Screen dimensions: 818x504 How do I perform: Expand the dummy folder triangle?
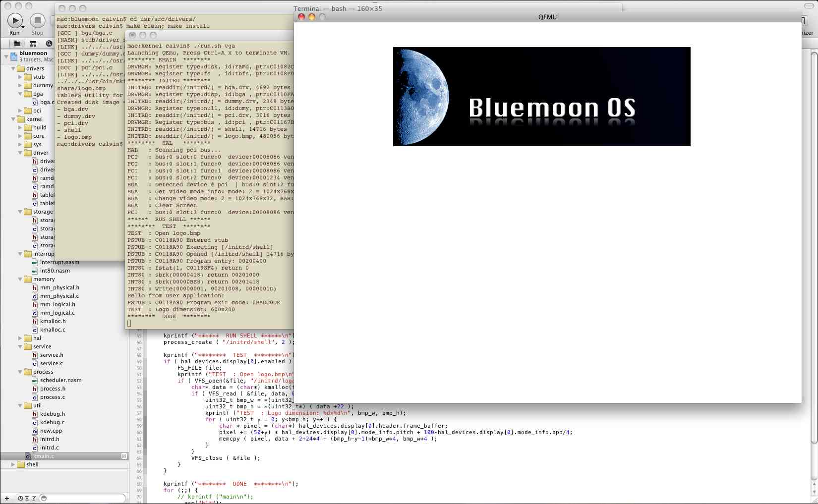pos(20,85)
